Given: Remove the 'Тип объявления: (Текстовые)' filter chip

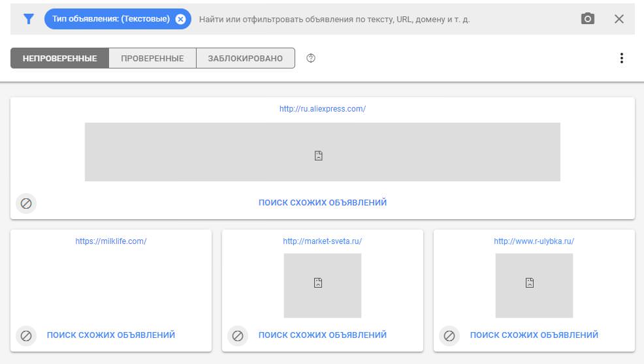Looking at the screenshot, I should [x=180, y=19].
